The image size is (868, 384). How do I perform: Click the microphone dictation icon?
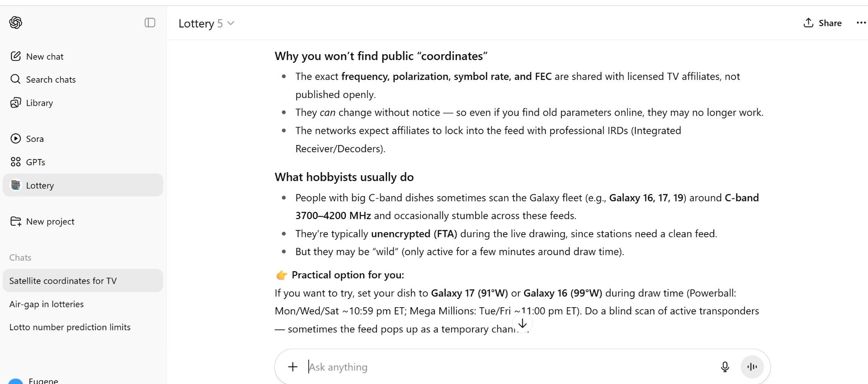(x=725, y=367)
